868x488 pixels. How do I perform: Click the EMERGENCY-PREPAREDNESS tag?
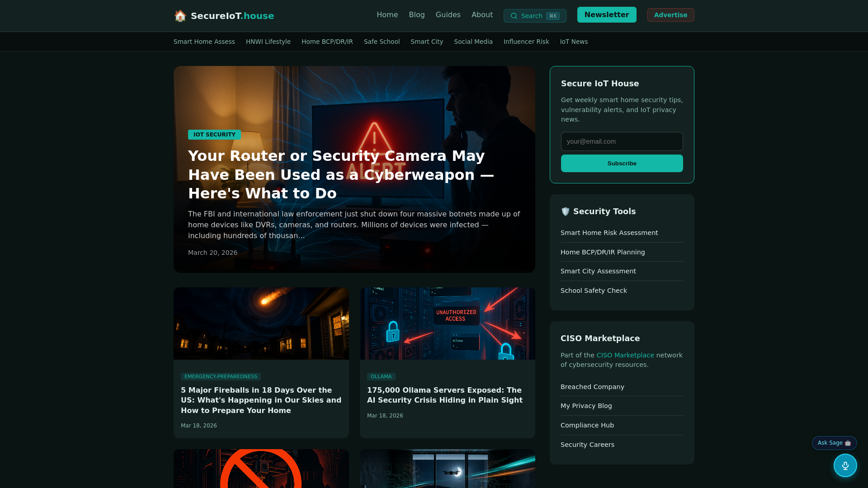click(221, 376)
